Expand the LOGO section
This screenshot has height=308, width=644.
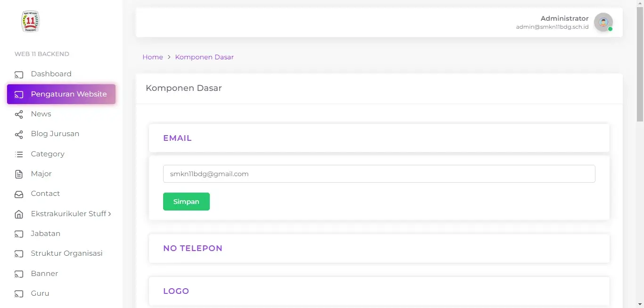(379, 291)
